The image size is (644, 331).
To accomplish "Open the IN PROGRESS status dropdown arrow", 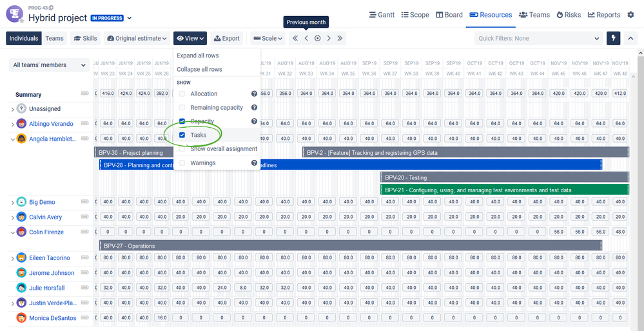I will (x=130, y=18).
